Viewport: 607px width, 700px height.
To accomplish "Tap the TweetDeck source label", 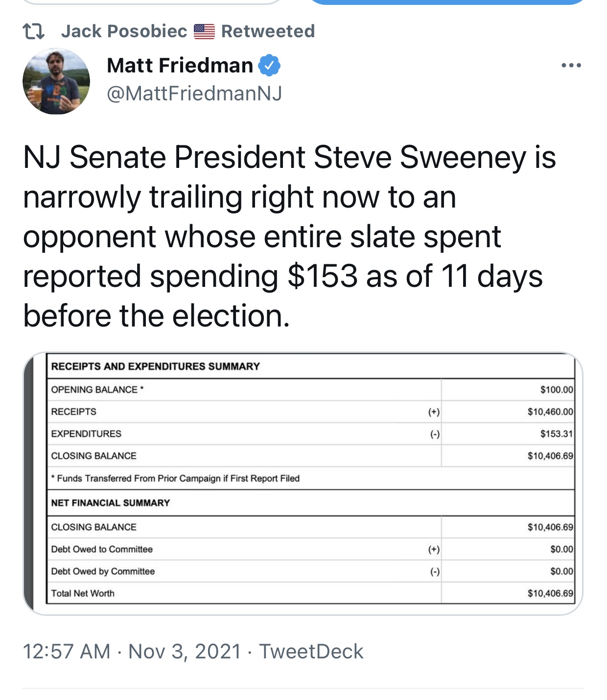I will [x=311, y=652].
